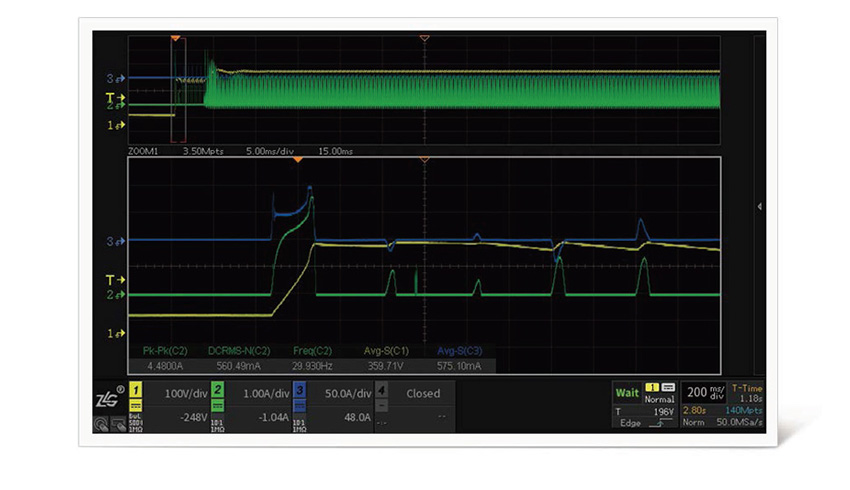Click the 4.4800A measurement value

165,366
